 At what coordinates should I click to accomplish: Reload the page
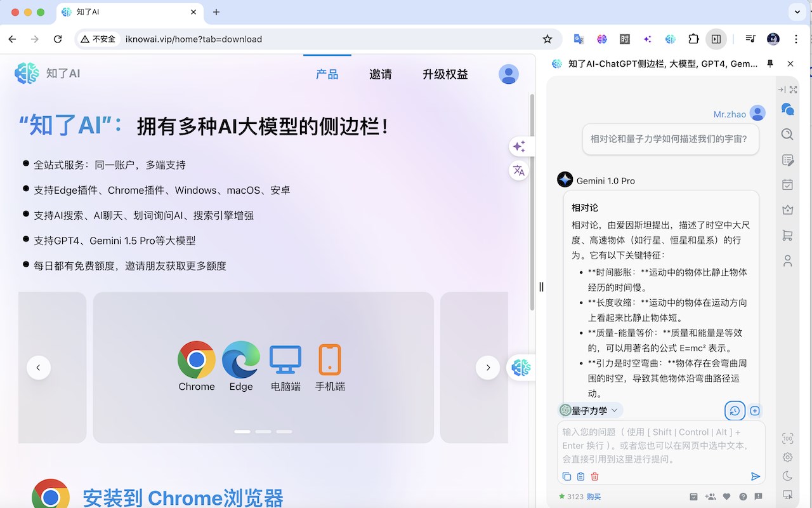(x=58, y=39)
